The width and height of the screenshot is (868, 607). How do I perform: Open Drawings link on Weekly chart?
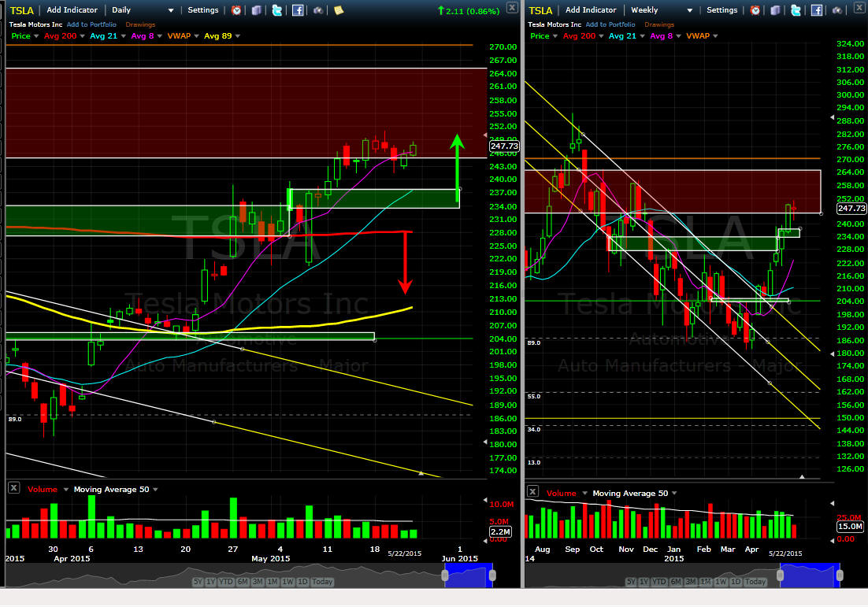pyautogui.click(x=659, y=24)
